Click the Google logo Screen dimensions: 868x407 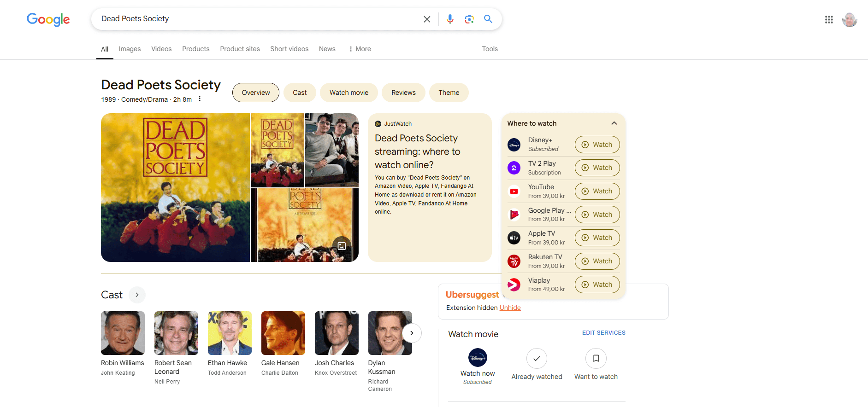48,19
